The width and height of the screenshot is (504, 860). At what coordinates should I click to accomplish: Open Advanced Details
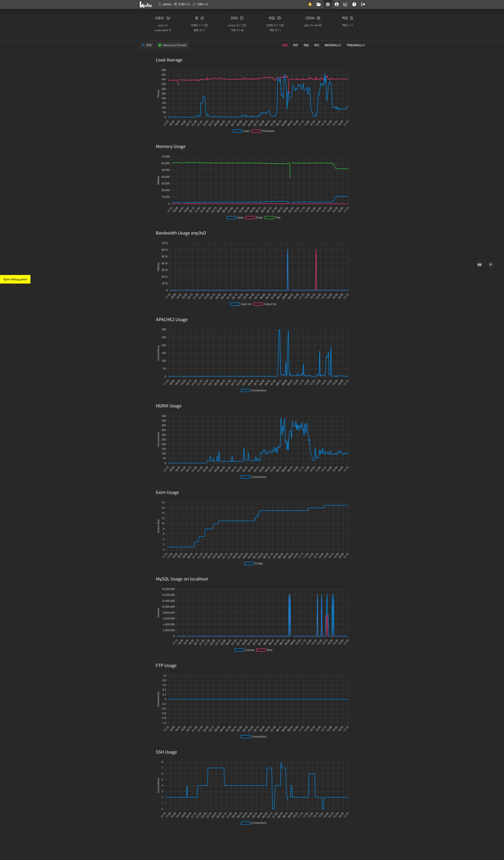pyautogui.click(x=173, y=45)
